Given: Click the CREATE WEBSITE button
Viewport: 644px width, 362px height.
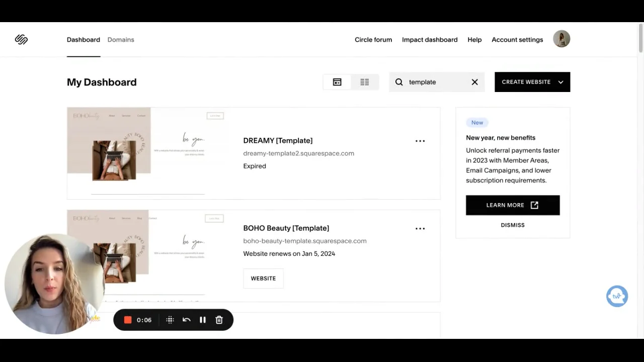Looking at the screenshot, I should point(532,82).
